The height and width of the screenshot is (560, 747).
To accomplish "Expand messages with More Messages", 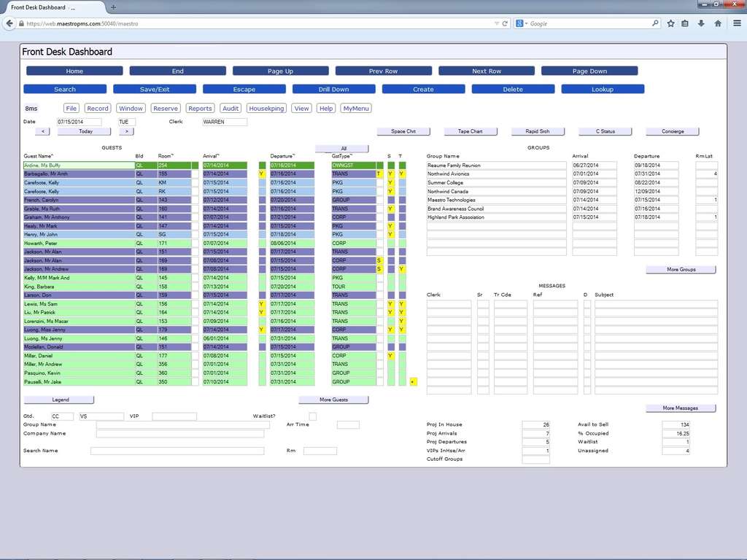I will click(680, 408).
